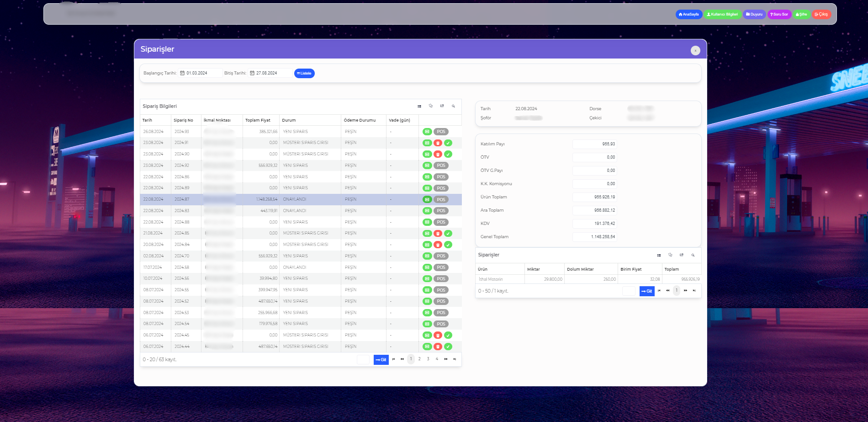Click the export icon in Sipariş Bilgileri toolbar
The width and height of the screenshot is (868, 422).
click(442, 106)
